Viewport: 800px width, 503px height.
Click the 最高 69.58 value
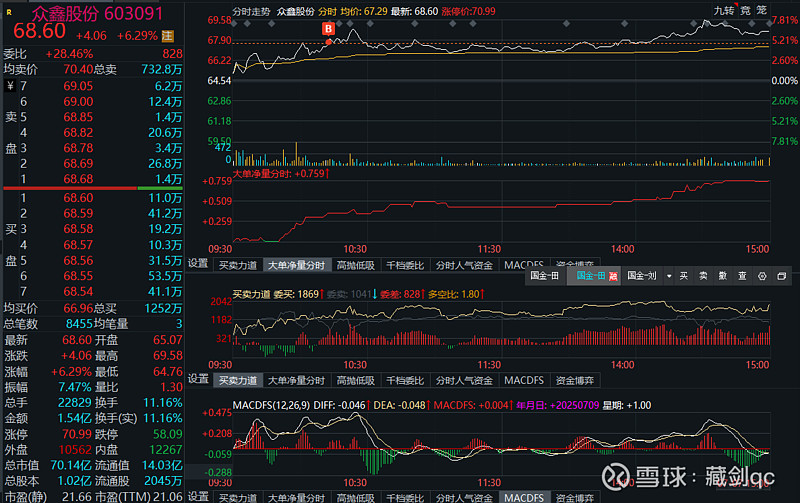coord(167,356)
